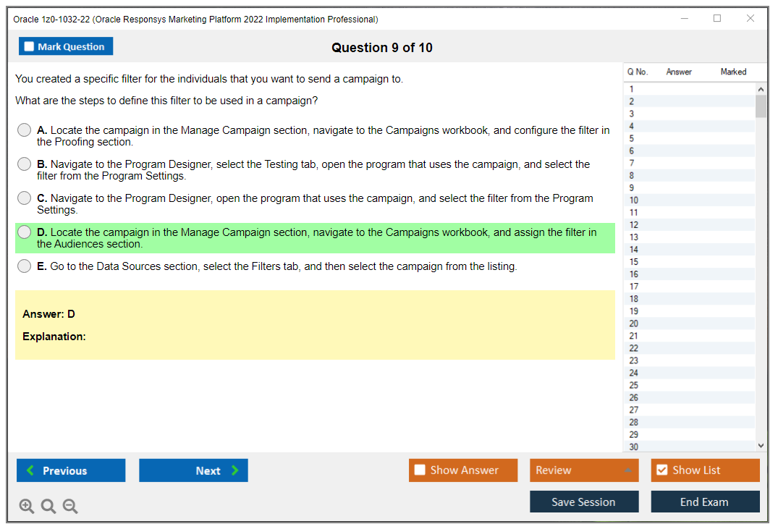Select the zoom out magnifier icon
778x532 pixels.
click(x=70, y=506)
